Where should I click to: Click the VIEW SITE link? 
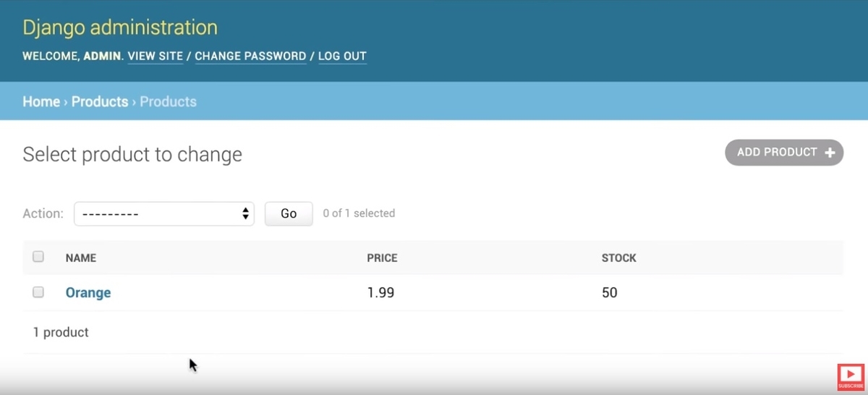coord(156,56)
